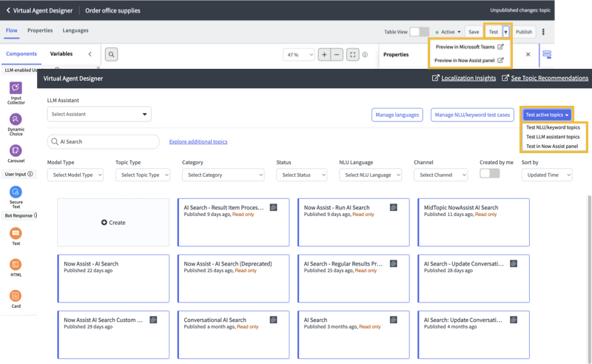This screenshot has height=364, width=592.
Task: Go back using Virtual Agent Designer chevron
Action: pos(8,10)
